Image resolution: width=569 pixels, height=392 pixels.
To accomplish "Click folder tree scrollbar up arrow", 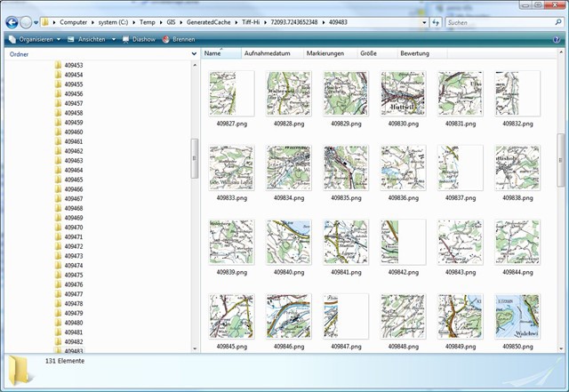I will (195, 65).
